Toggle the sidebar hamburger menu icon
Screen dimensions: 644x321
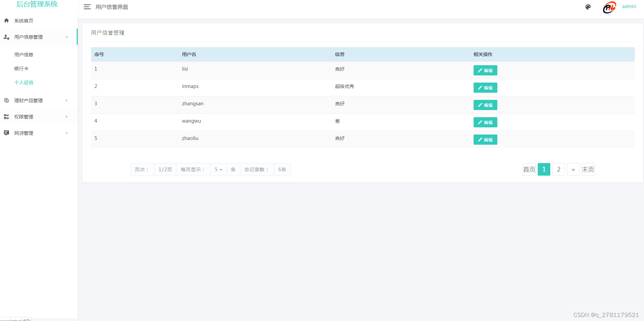(87, 7)
